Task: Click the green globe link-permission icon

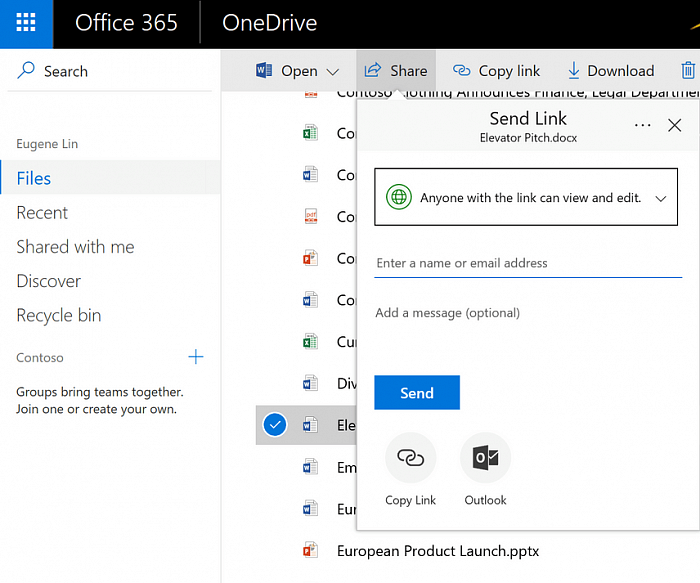Action: [399, 196]
